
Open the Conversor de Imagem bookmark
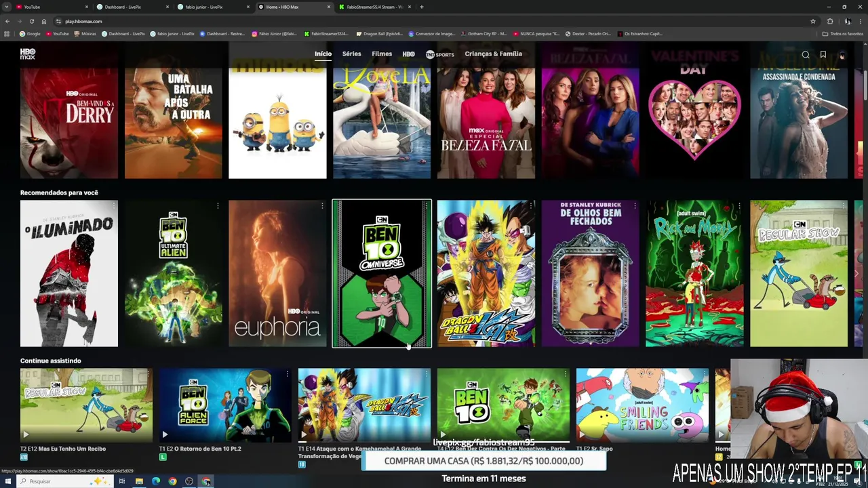coord(431,33)
